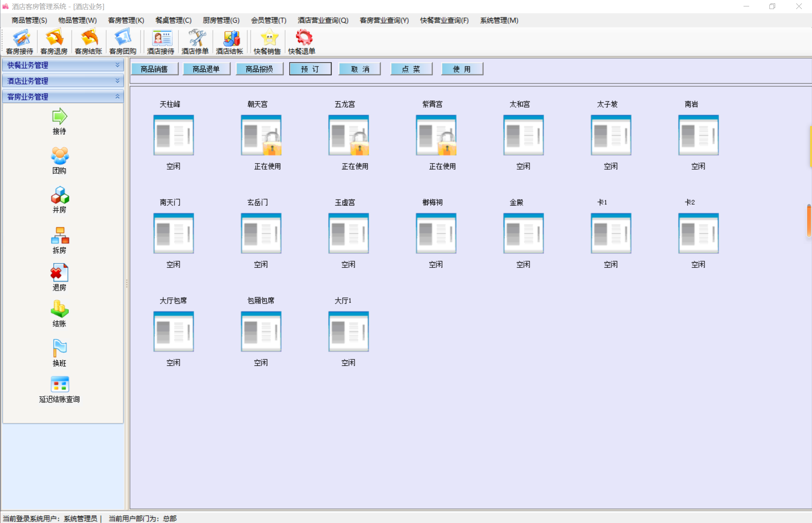Click the 商品退单 button
This screenshot has height=523, width=812.
coord(206,69)
